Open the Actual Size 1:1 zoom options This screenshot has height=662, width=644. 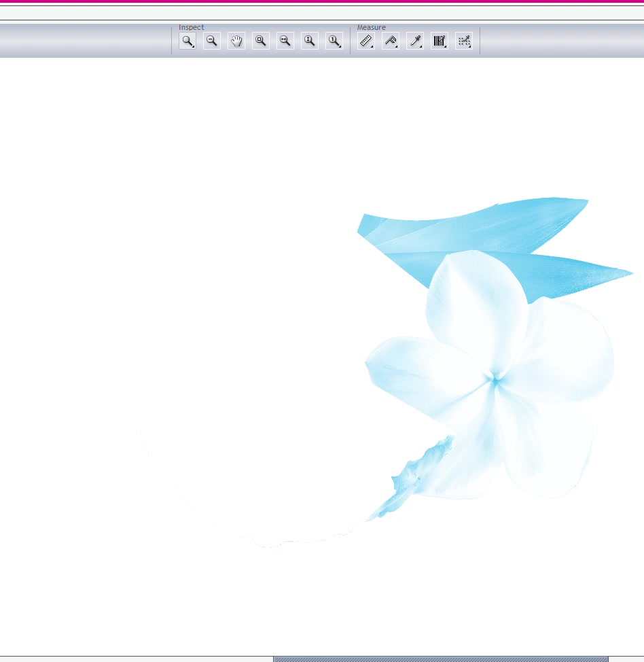334,41
